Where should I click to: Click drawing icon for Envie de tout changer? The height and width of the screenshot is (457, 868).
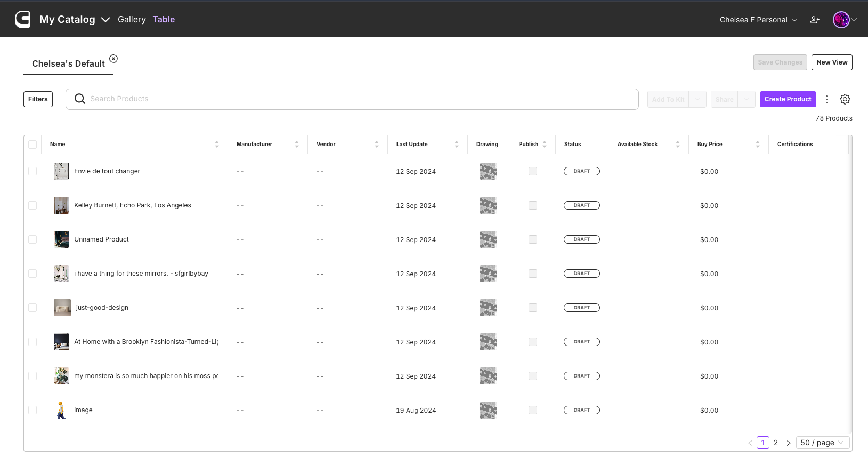click(x=488, y=171)
